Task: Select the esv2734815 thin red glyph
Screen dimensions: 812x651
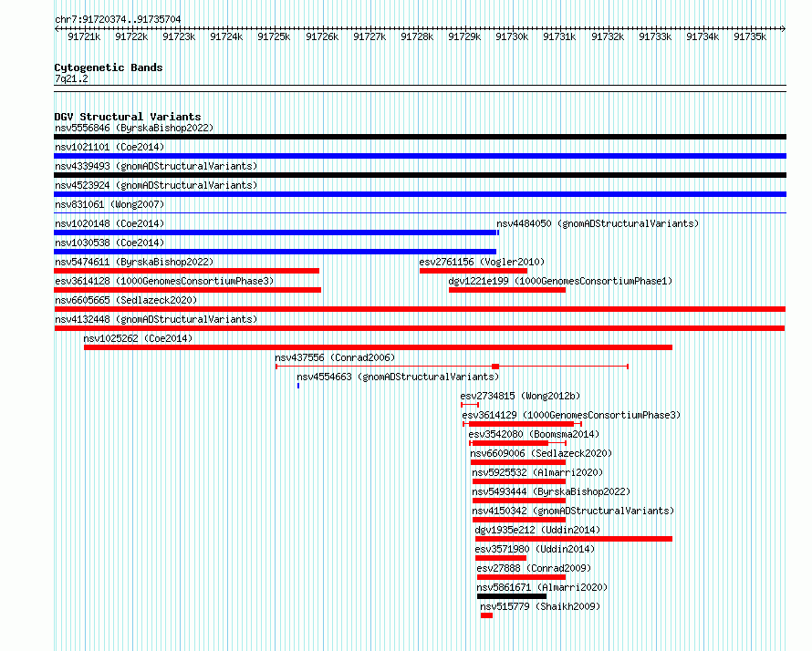Action: (x=470, y=405)
